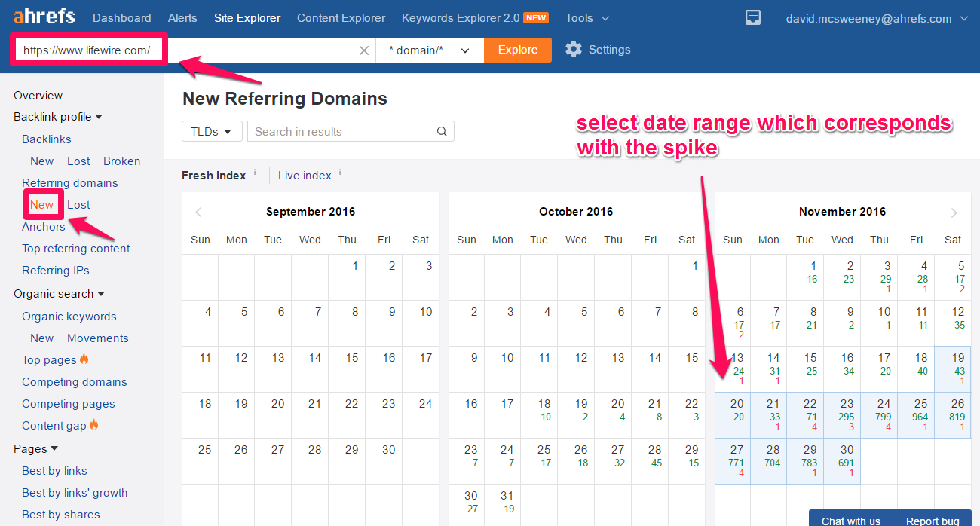Select November 19 in the calendar

pyautogui.click(x=953, y=369)
